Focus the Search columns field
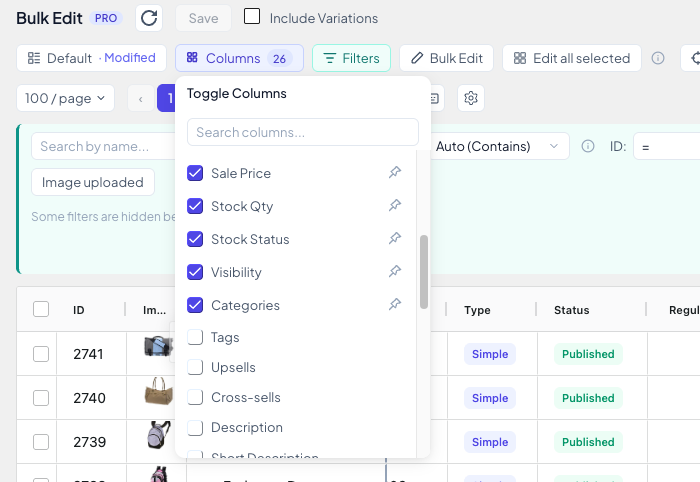The width and height of the screenshot is (700, 482). coord(303,132)
